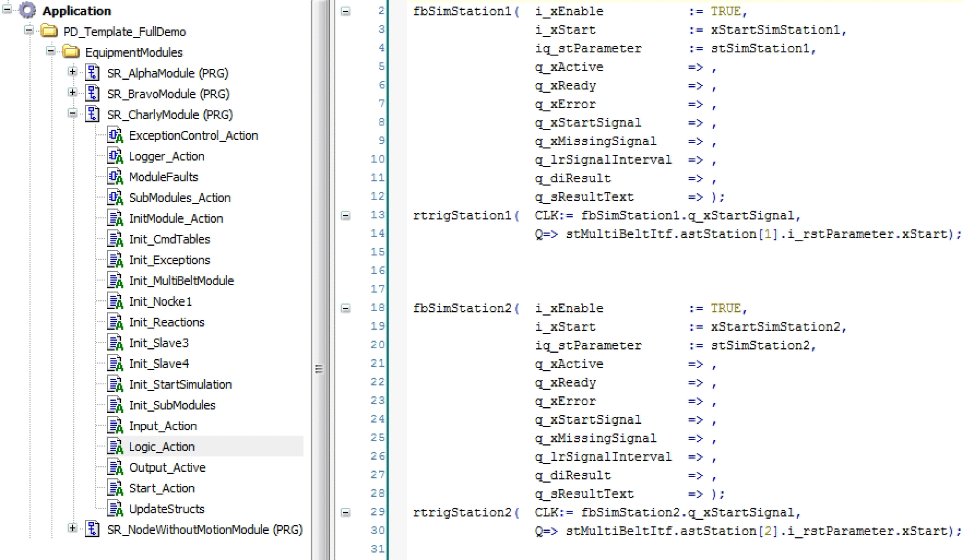This screenshot has height=560, width=963.
Task: Collapse the SR_CharlyModule tree node
Action: coord(72,113)
